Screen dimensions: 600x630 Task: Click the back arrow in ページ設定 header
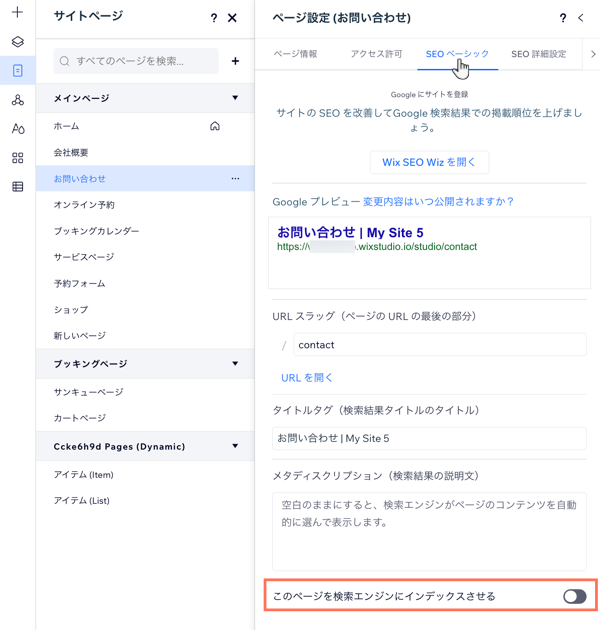coord(581,18)
